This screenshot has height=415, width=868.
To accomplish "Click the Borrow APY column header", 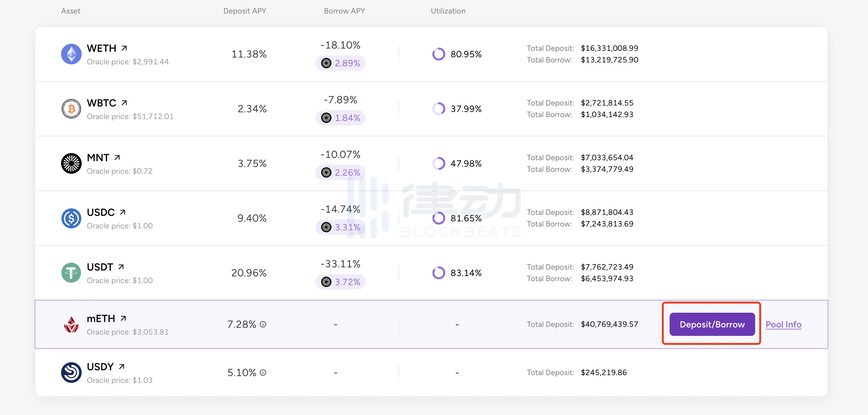I will [344, 11].
